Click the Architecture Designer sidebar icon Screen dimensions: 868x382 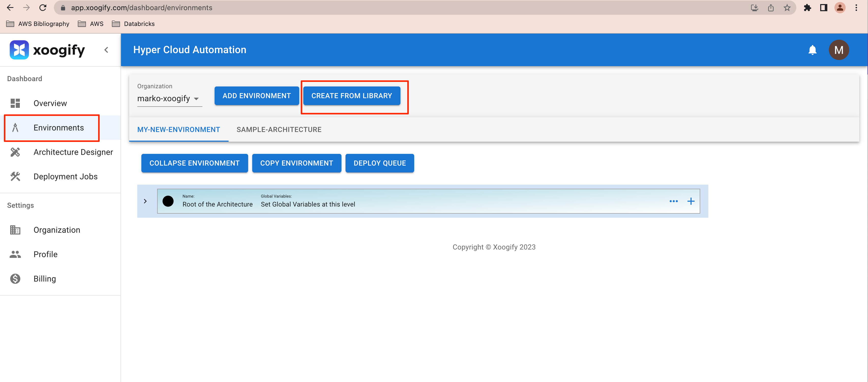click(x=15, y=152)
